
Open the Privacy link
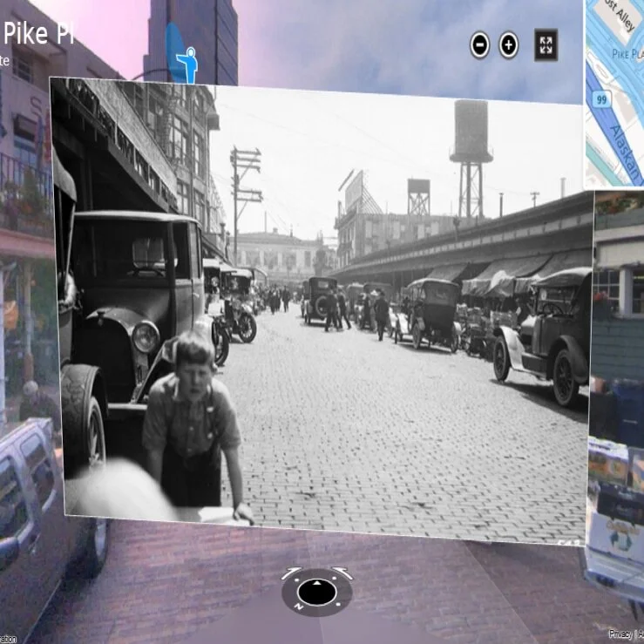[621, 634]
